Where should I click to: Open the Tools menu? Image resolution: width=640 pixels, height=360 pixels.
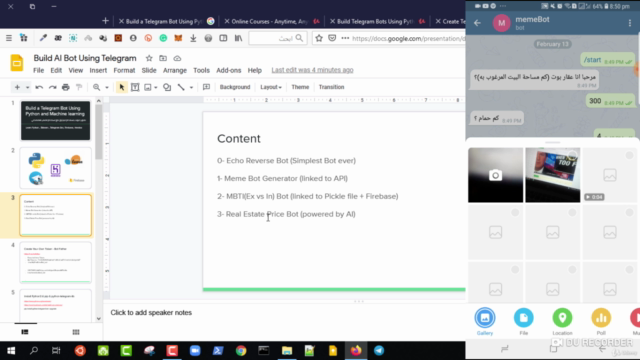(x=201, y=70)
